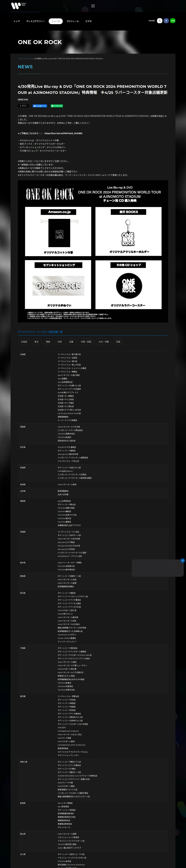This screenshot has height=868, width=186.
Task: Click the 東京都 prefecture row label
Action: pos(23,696)
